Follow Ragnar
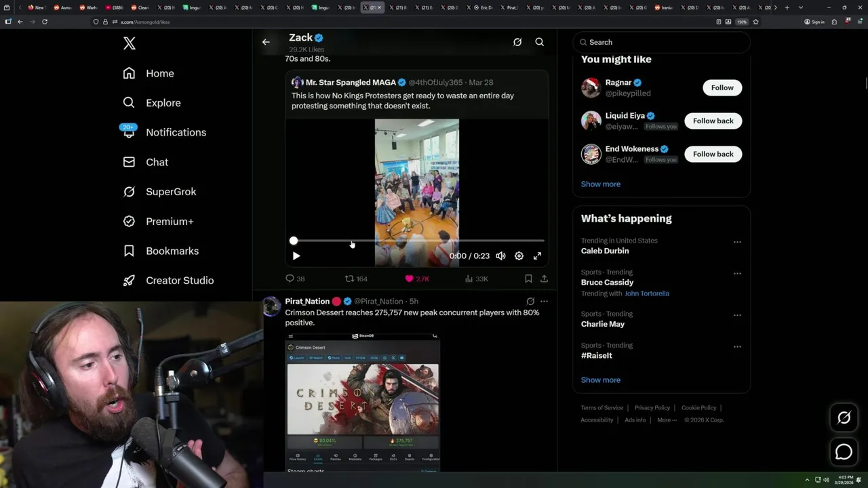This screenshot has height=488, width=868. click(x=722, y=87)
